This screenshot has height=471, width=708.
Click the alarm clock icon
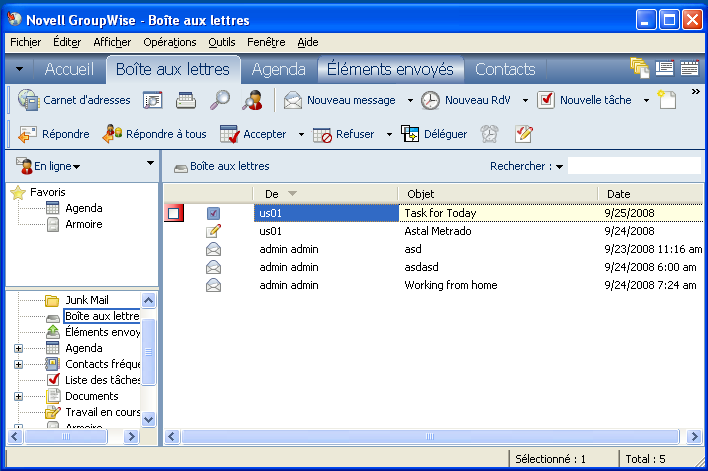[x=489, y=134]
